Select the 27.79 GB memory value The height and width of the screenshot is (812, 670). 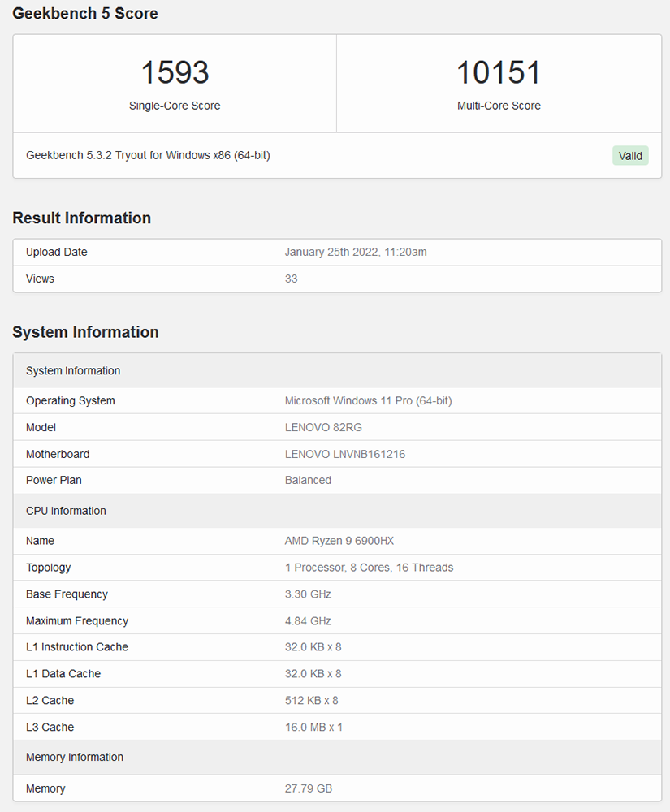308,788
